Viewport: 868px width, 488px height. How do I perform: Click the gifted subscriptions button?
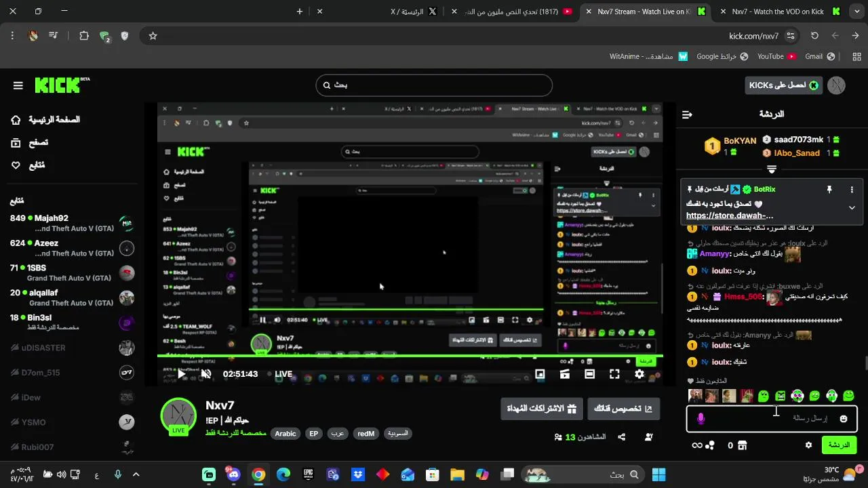[542, 409]
